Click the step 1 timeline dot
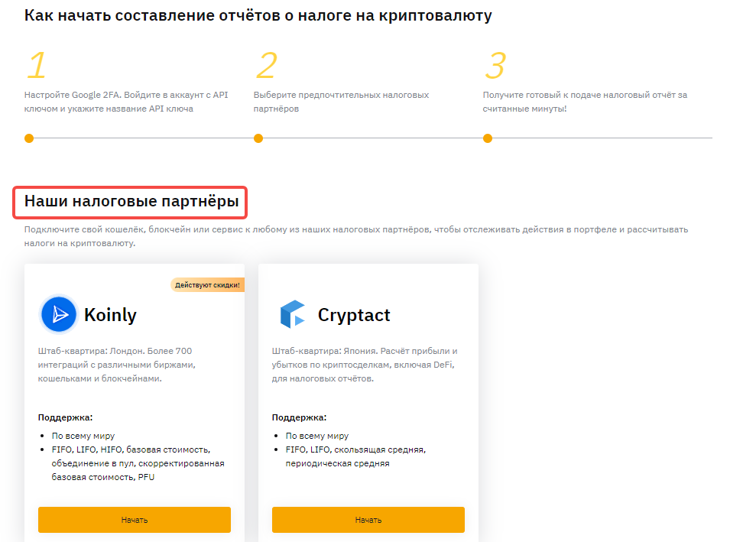756x542 pixels. tap(29, 138)
